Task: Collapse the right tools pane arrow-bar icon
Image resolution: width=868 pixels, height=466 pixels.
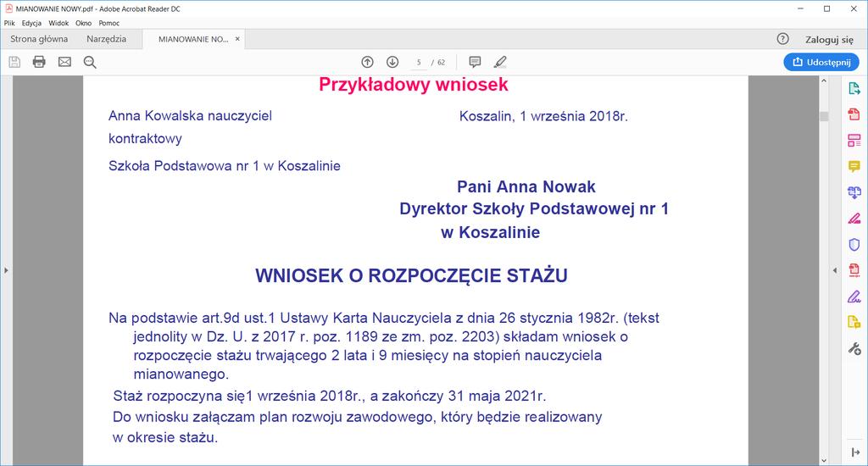Action: [x=855, y=452]
